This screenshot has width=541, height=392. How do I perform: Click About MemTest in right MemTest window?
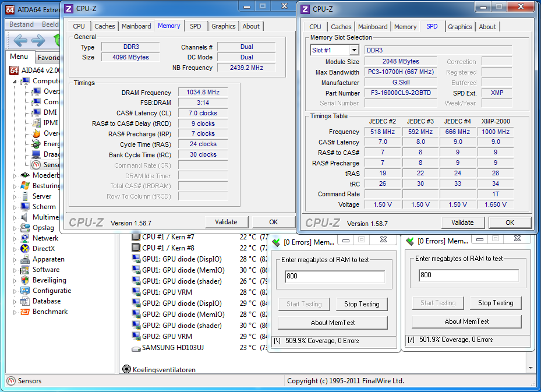coord(466,322)
